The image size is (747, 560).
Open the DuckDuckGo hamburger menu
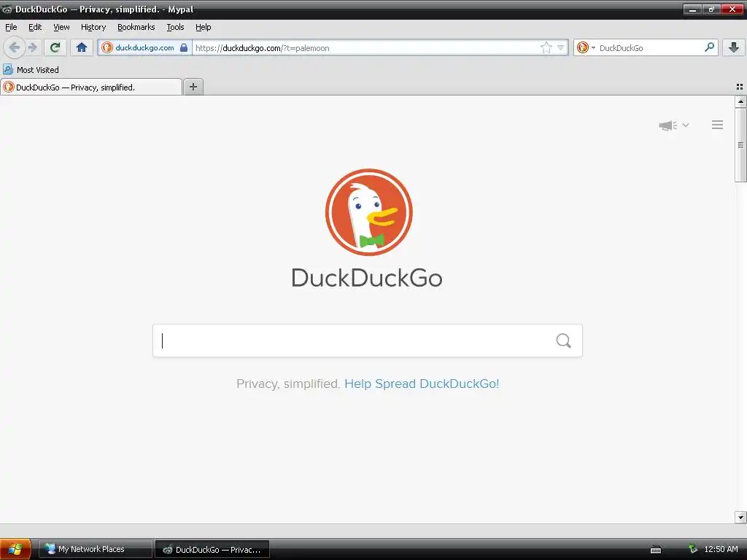click(718, 125)
